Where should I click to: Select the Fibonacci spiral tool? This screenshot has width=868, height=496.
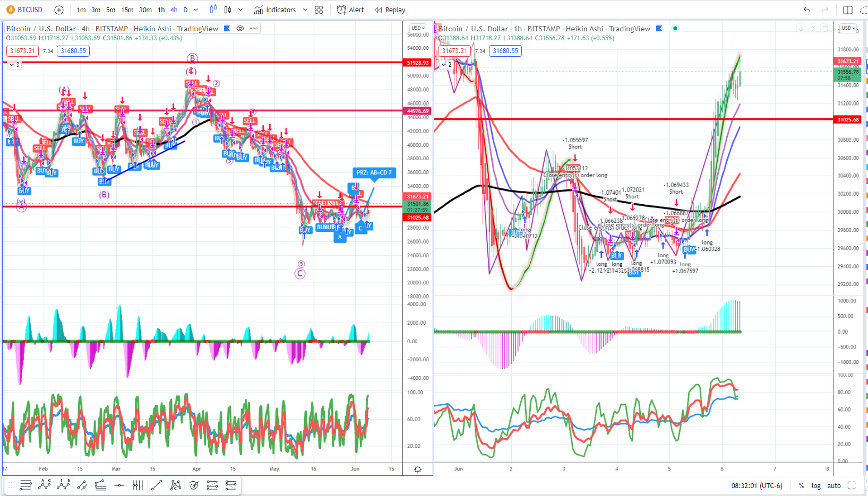[194, 485]
